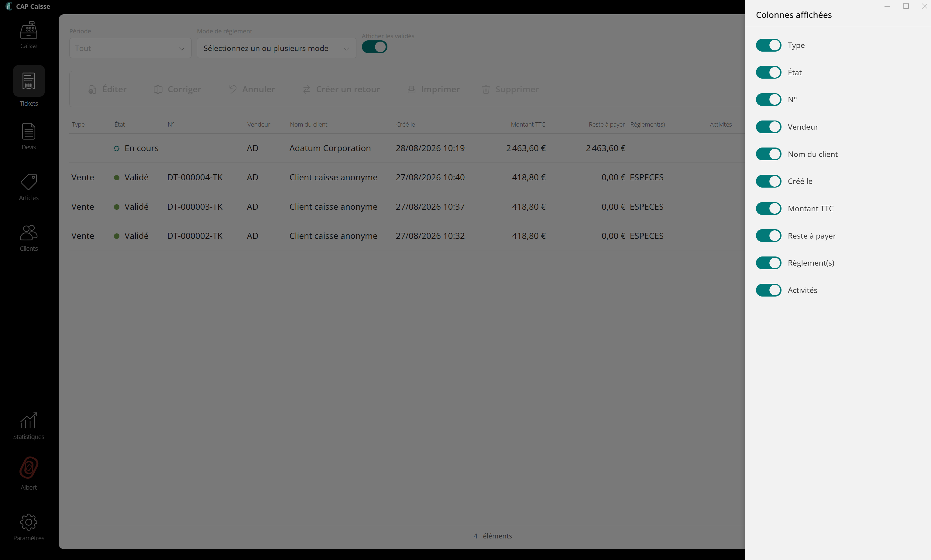Toggle Afficher les validés switch
Image resolution: width=931 pixels, height=560 pixels.
374,47
